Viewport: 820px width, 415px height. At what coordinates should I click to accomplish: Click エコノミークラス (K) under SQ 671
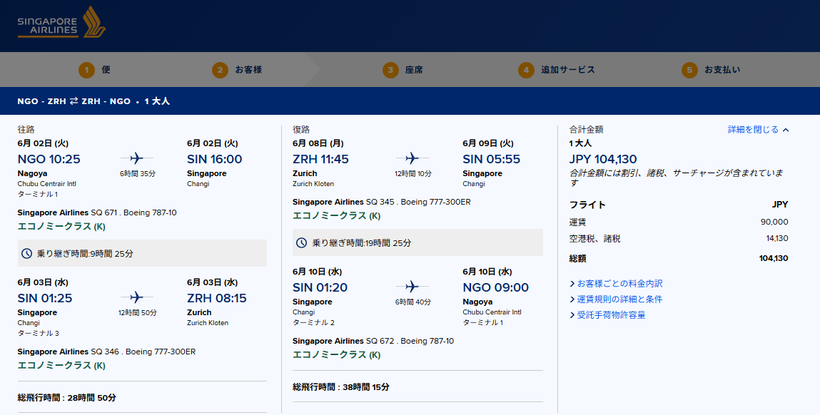pos(62,226)
